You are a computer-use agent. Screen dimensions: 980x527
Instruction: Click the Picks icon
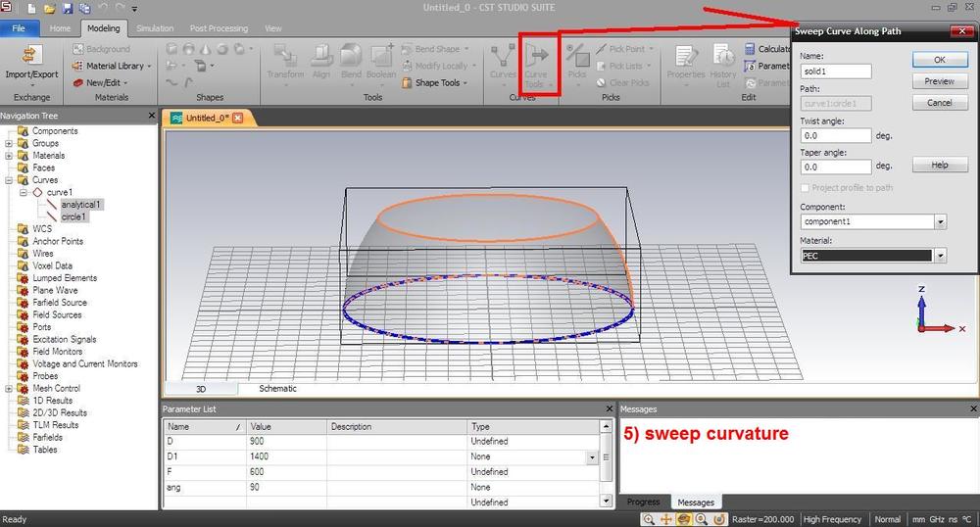pos(577,55)
